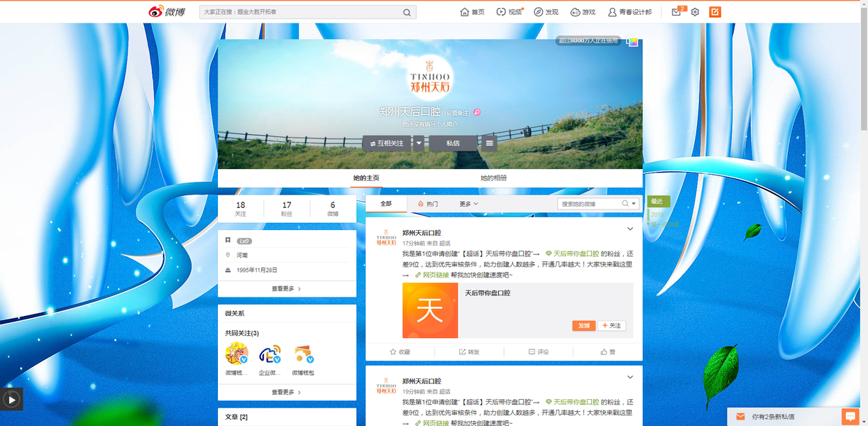
Task: Open 视频 video in the top navigation
Action: [510, 12]
